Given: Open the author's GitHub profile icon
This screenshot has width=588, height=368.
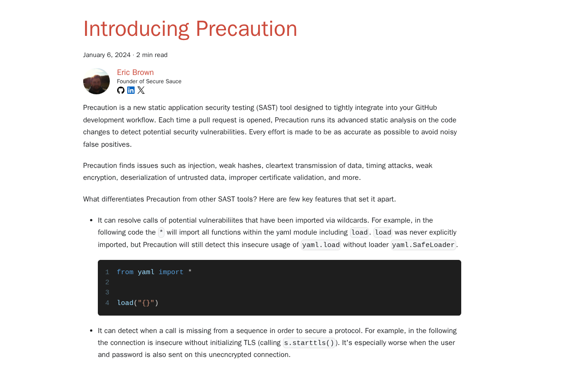Looking at the screenshot, I should click(121, 90).
